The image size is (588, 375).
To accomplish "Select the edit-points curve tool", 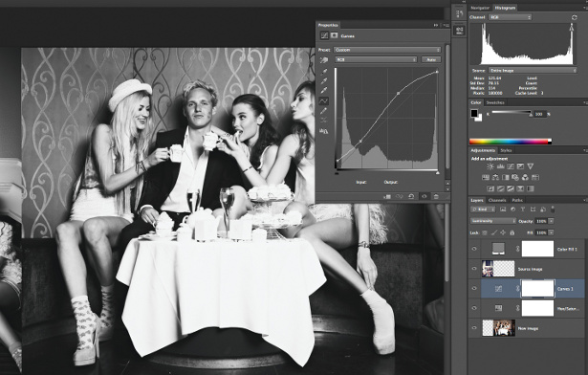I will pyautogui.click(x=323, y=100).
